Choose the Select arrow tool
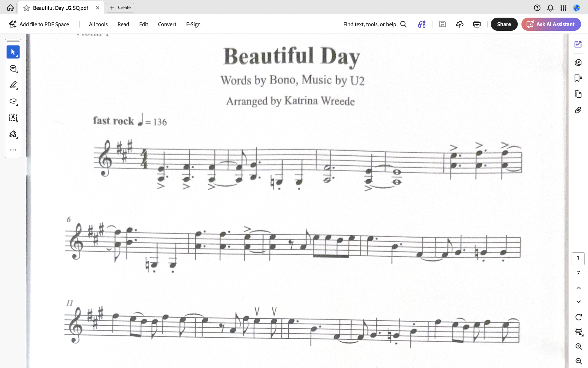588x368 pixels. [x=13, y=52]
